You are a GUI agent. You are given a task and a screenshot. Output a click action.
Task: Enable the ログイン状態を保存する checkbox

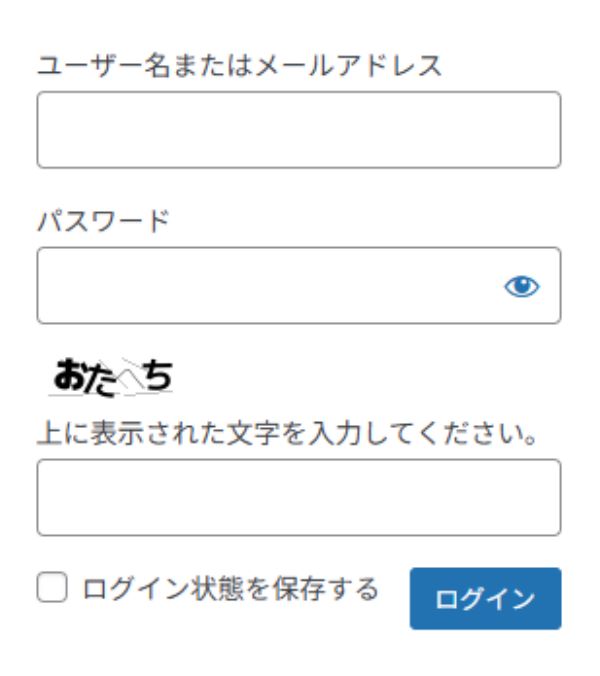51,587
